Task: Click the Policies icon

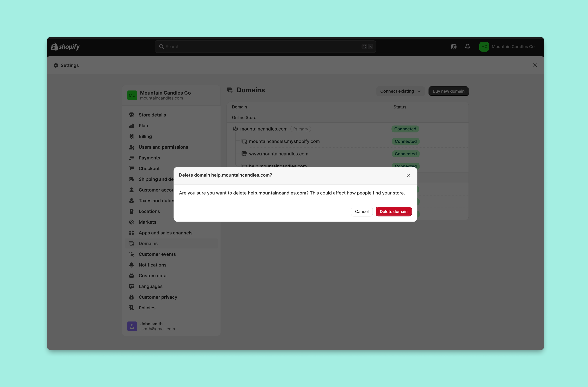Action: [x=131, y=308]
